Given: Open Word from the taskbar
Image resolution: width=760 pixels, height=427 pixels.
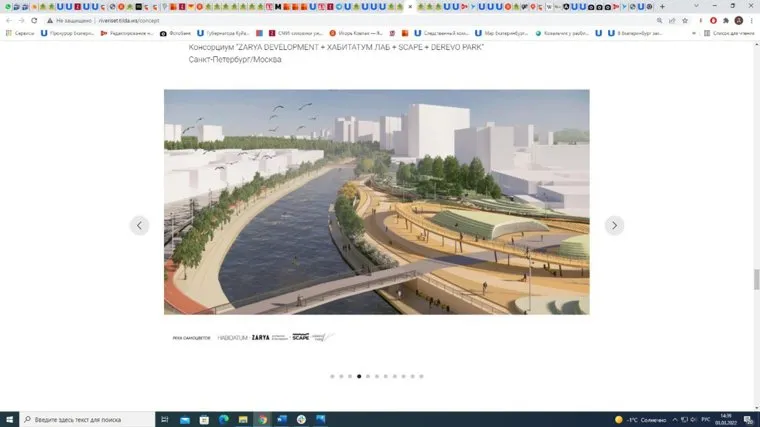Looking at the screenshot, I should point(283,419).
